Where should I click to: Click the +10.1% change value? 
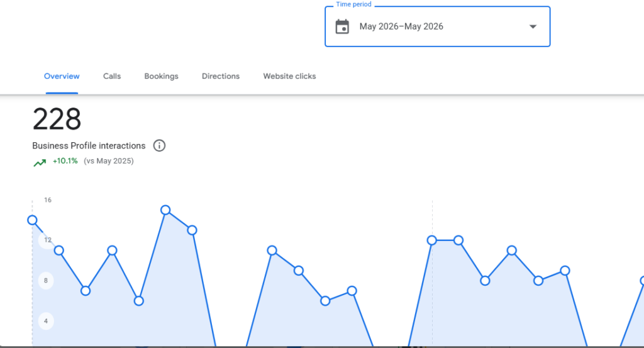click(65, 161)
